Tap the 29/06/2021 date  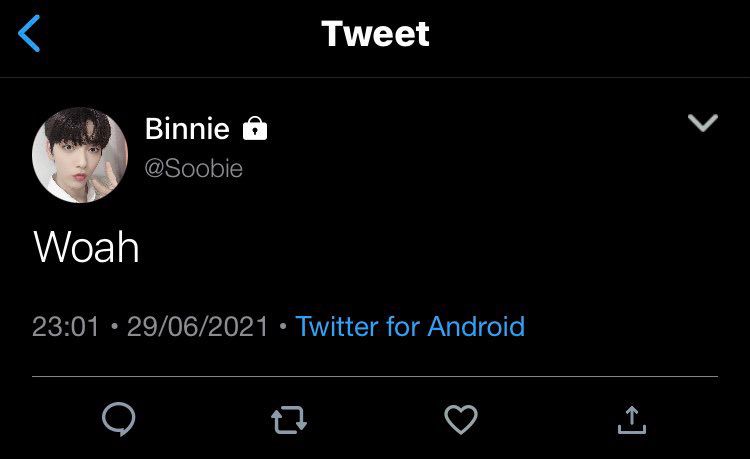(x=198, y=326)
